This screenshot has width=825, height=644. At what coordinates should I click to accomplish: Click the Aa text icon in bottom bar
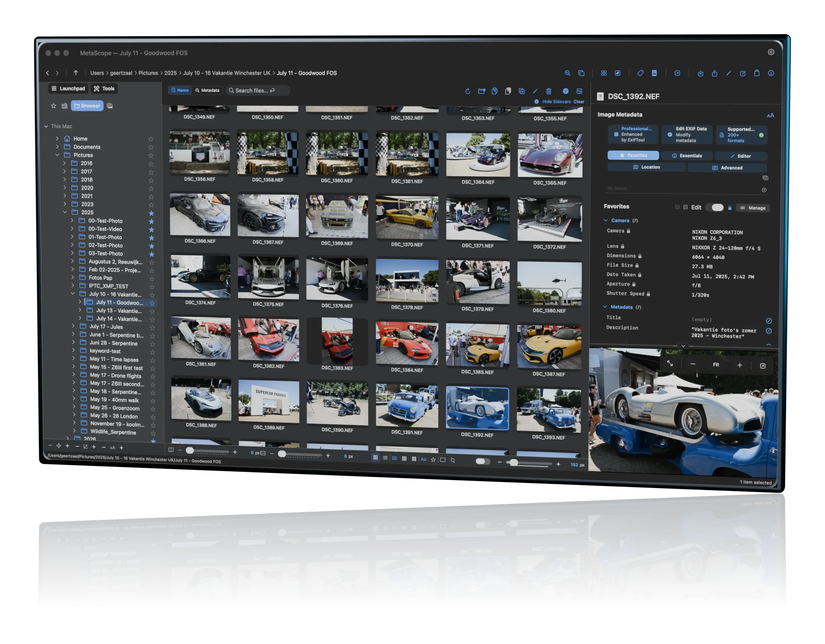[x=423, y=459]
